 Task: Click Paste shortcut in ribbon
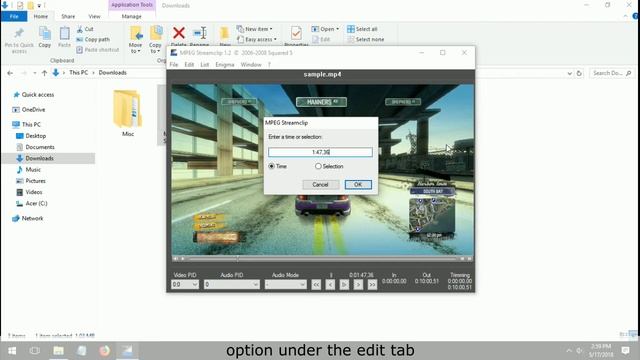click(x=98, y=50)
